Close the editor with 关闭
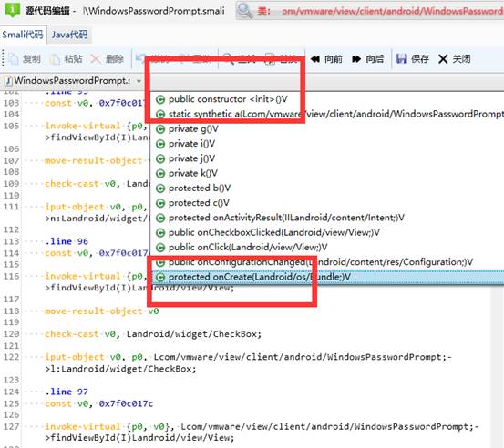The image size is (504, 448). pos(454,59)
